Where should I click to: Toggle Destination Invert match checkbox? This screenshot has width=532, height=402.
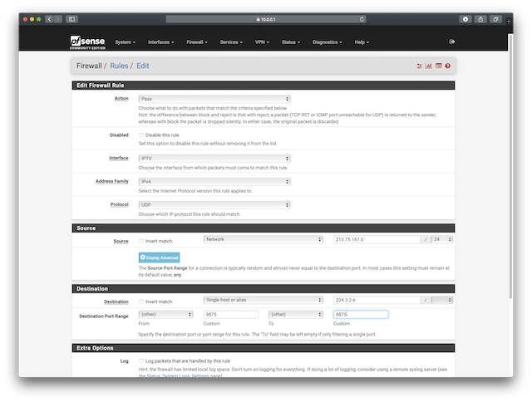(140, 301)
